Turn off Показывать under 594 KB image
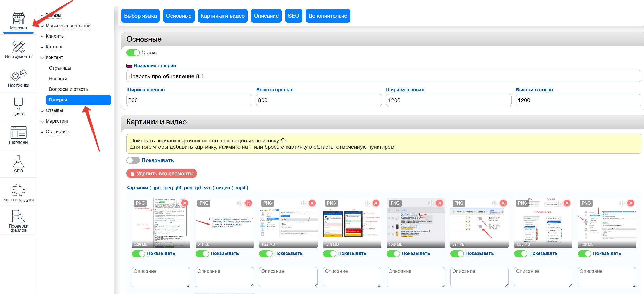This screenshot has width=644, height=294. click(457, 253)
